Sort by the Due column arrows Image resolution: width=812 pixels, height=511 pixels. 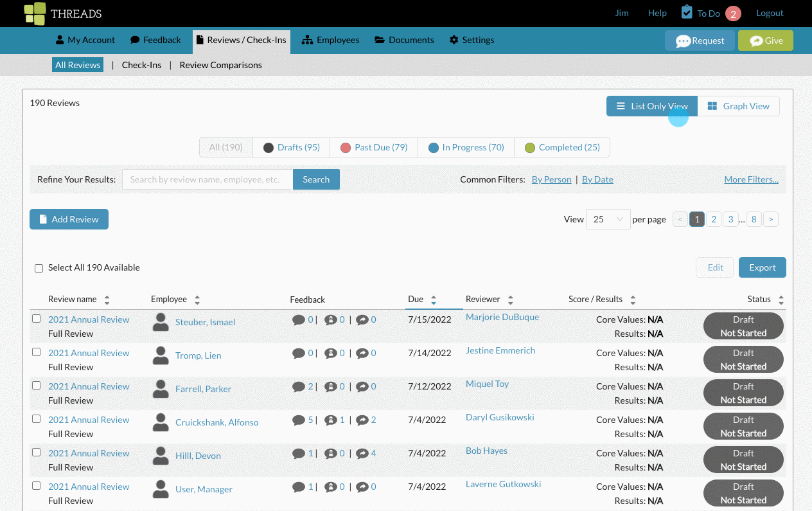click(434, 300)
